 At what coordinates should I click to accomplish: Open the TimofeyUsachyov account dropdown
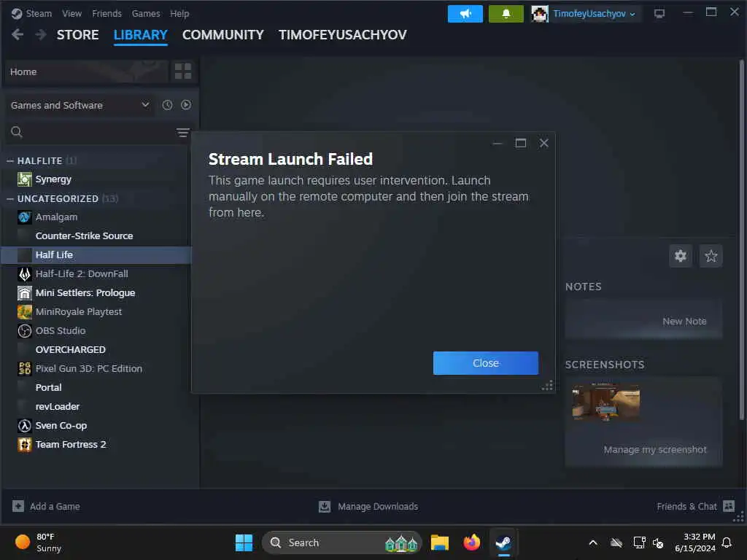594,14
